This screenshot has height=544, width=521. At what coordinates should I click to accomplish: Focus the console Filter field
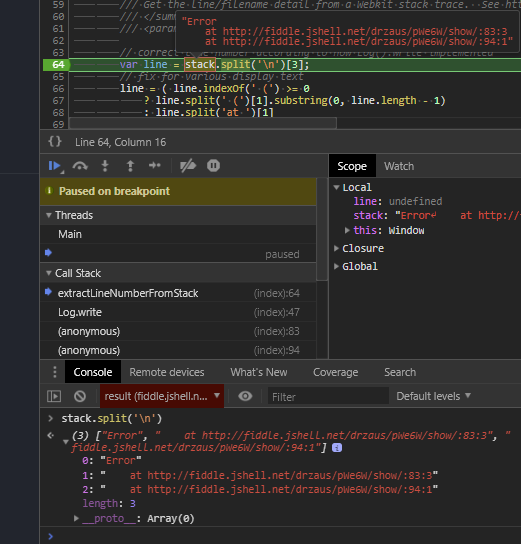tap(328, 396)
